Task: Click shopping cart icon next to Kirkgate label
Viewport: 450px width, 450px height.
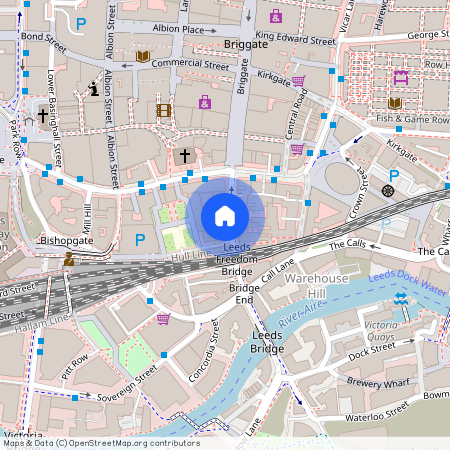Action: pyautogui.click(x=299, y=81)
